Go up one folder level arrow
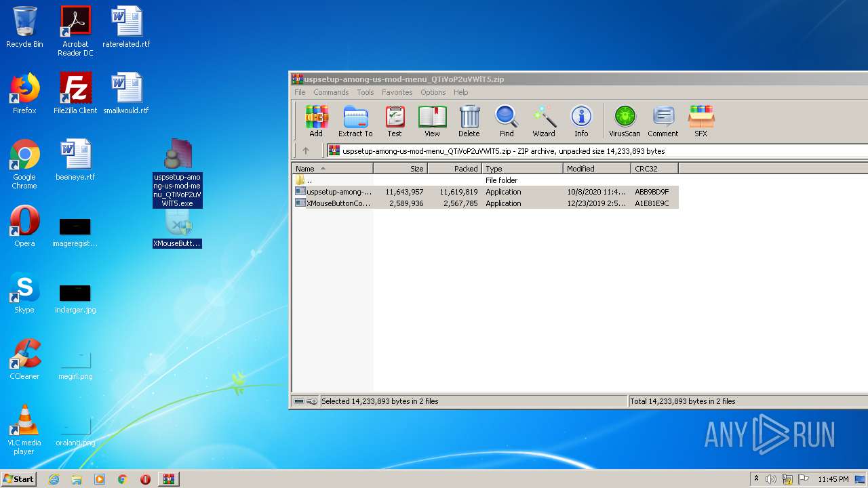This screenshot has width=868, height=488. pyautogui.click(x=306, y=150)
